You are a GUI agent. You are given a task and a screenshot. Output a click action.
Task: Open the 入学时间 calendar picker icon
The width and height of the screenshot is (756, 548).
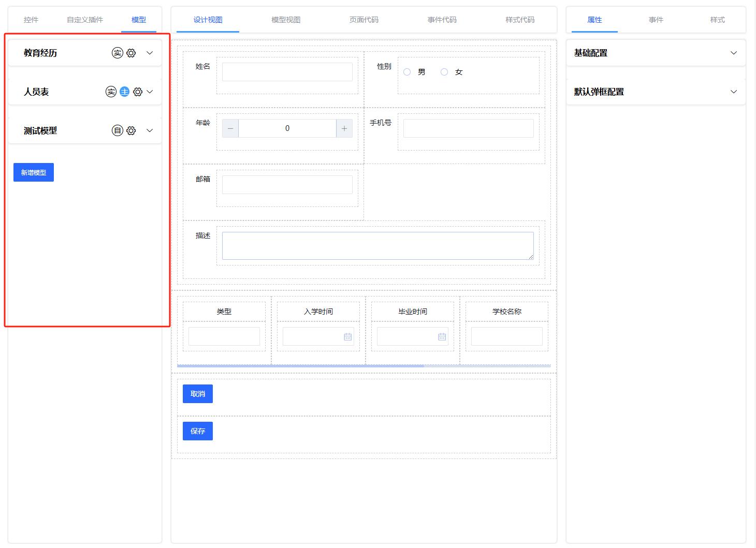[347, 337]
